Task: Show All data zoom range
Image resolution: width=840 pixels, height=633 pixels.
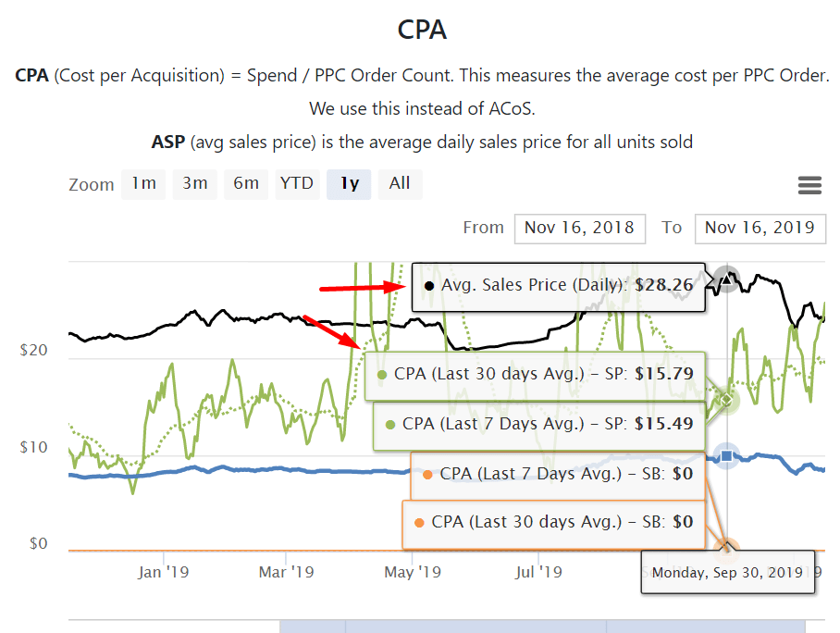Action: (x=400, y=183)
